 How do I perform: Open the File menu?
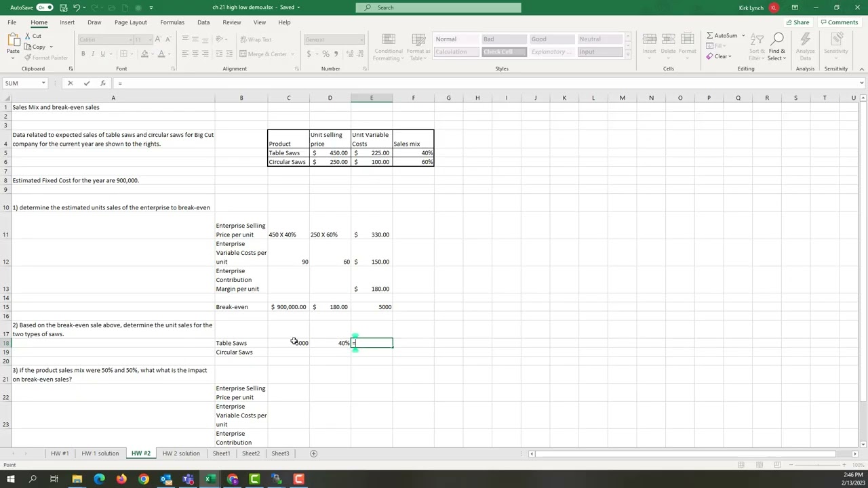point(12,22)
